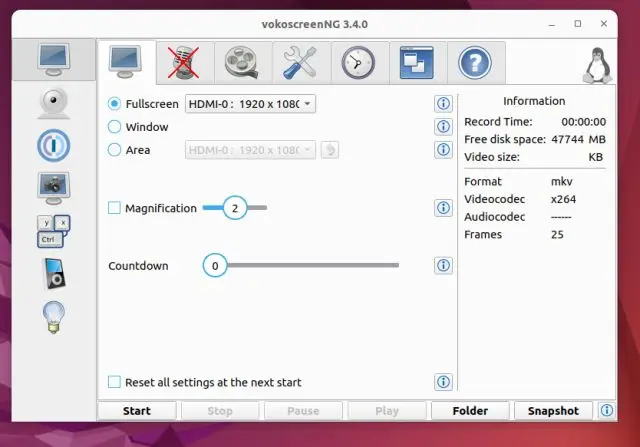Click the Format mkv value
The height and width of the screenshot is (447, 640).
pos(562,181)
